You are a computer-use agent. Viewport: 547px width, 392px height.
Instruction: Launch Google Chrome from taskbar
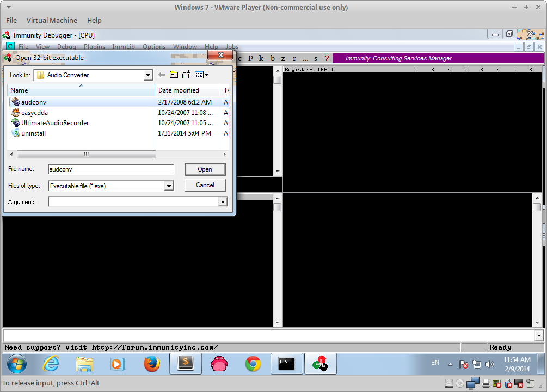[x=253, y=364]
